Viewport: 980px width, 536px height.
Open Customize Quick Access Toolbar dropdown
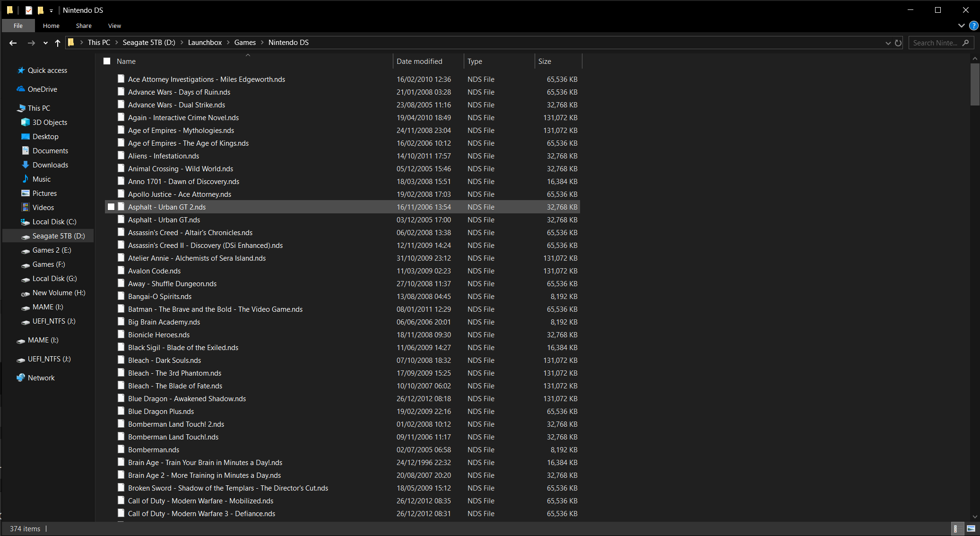coord(51,10)
